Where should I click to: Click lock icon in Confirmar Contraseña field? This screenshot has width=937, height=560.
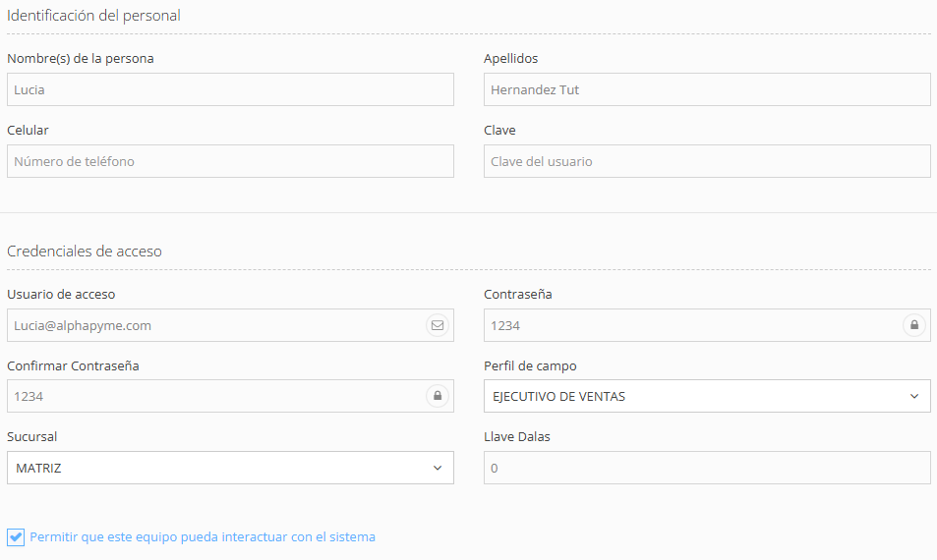point(438,397)
